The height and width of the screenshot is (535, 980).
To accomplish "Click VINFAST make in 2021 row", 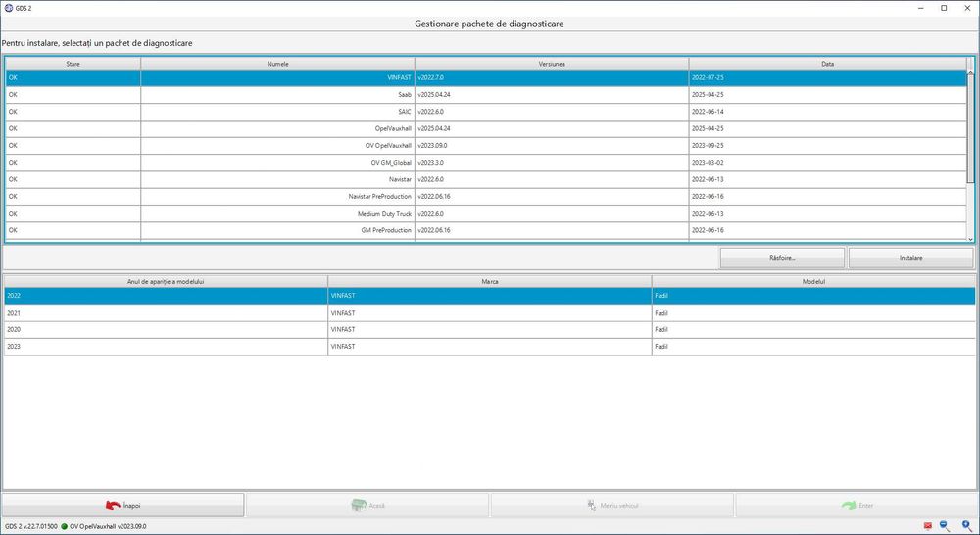I will point(489,313).
